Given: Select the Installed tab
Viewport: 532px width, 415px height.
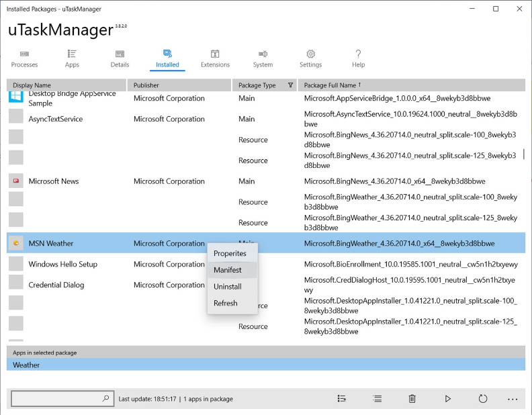Looking at the screenshot, I should 167,58.
